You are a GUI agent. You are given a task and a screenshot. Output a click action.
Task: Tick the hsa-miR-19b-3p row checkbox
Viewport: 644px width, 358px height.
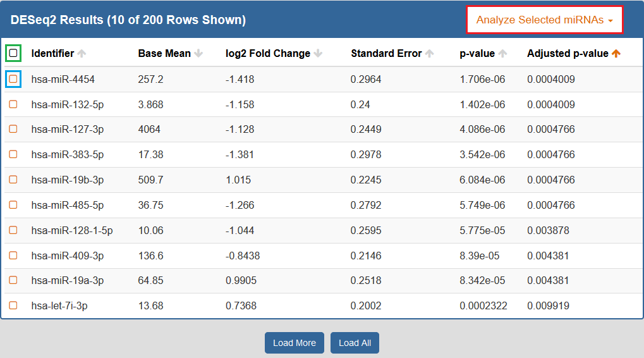[13, 180]
